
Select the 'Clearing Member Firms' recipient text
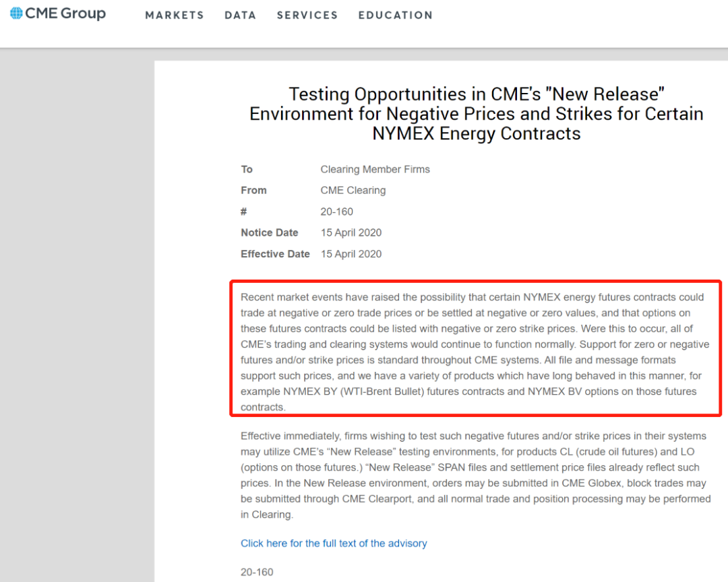click(x=375, y=169)
